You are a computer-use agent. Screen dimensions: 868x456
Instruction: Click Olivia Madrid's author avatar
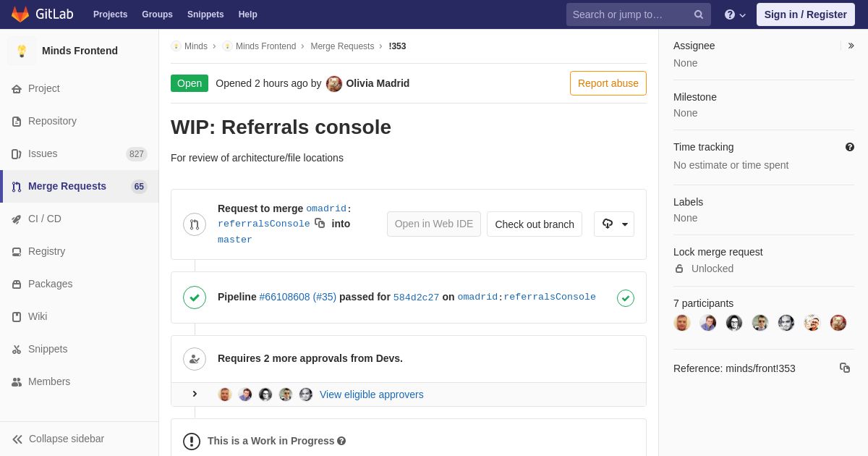(x=334, y=83)
